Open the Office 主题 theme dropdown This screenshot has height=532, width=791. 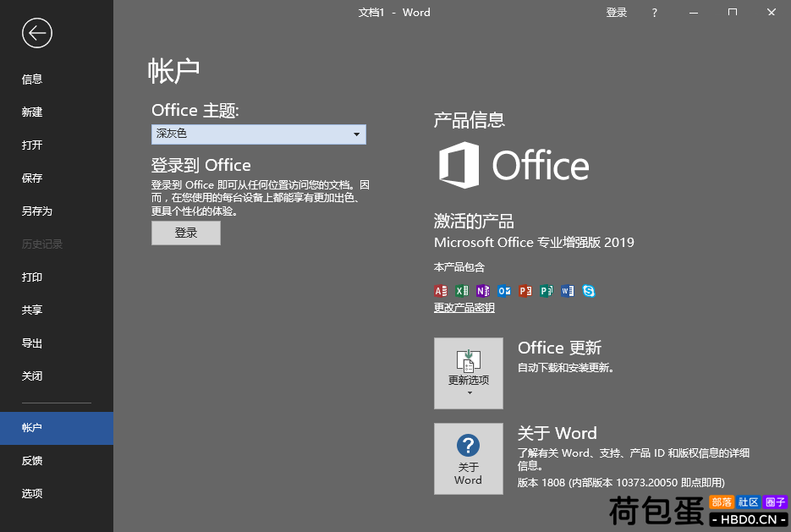pyautogui.click(x=259, y=134)
